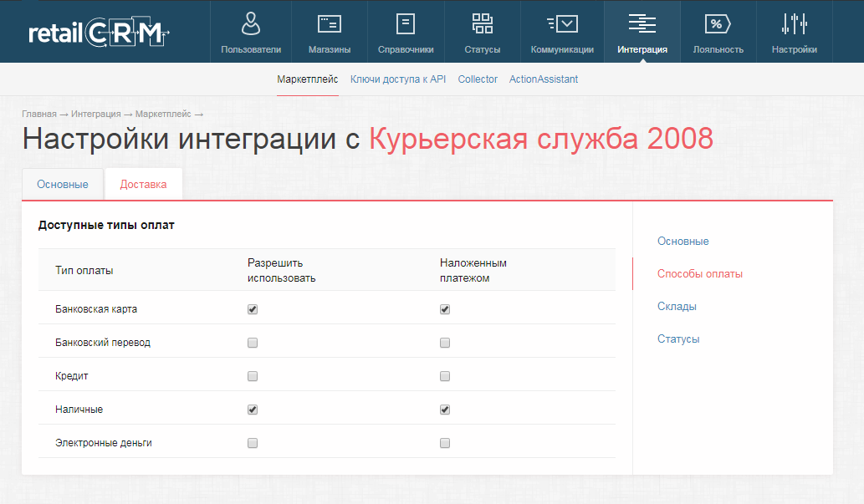The height and width of the screenshot is (504, 864).
Task: Click the Электронные деньги row label
Action: pos(104,443)
